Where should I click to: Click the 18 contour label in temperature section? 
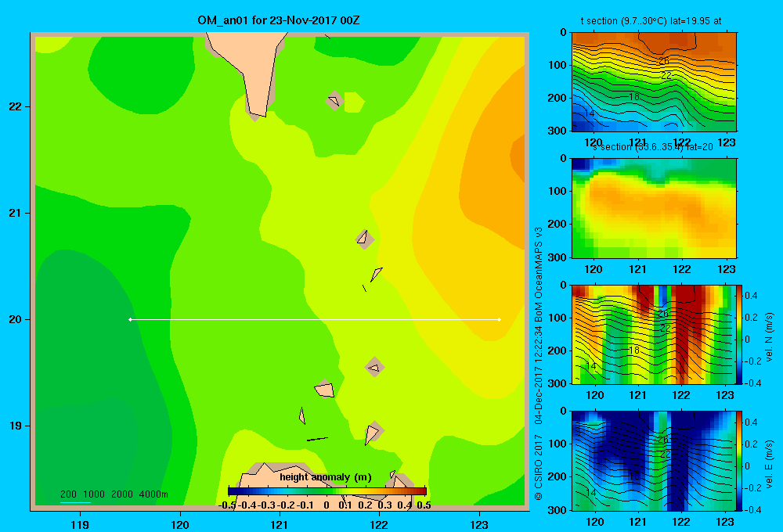pos(633,97)
